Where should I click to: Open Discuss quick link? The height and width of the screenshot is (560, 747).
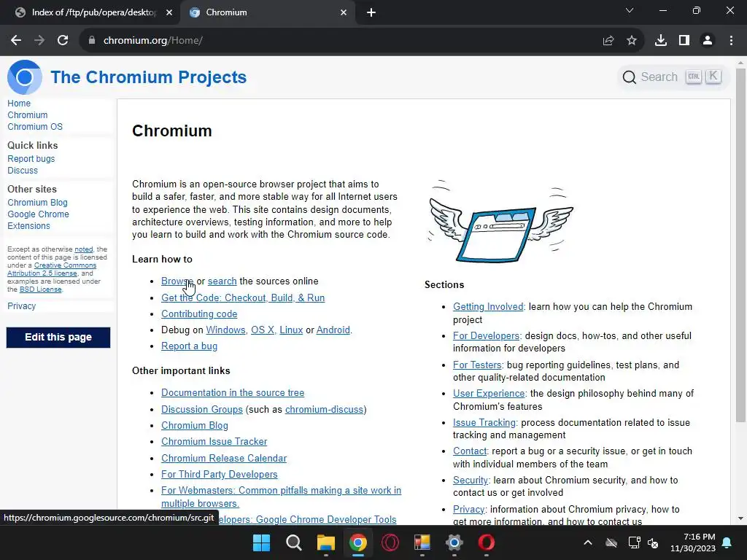pyautogui.click(x=23, y=171)
